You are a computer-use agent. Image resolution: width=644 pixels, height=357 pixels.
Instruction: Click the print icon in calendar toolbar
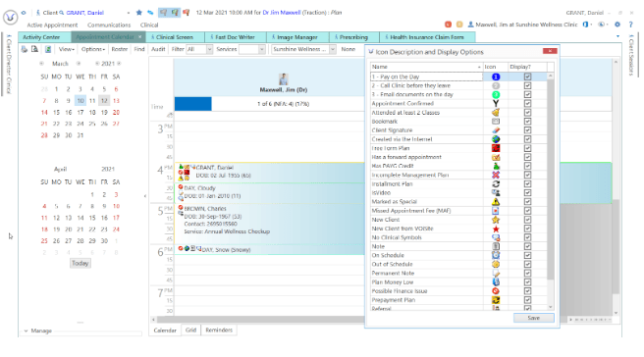click(25, 49)
